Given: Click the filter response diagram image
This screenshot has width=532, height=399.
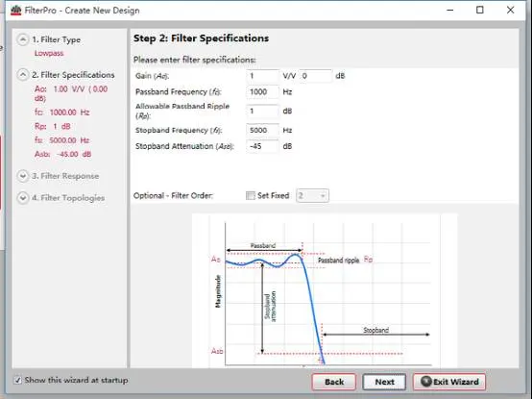Looking at the screenshot, I should [325, 290].
